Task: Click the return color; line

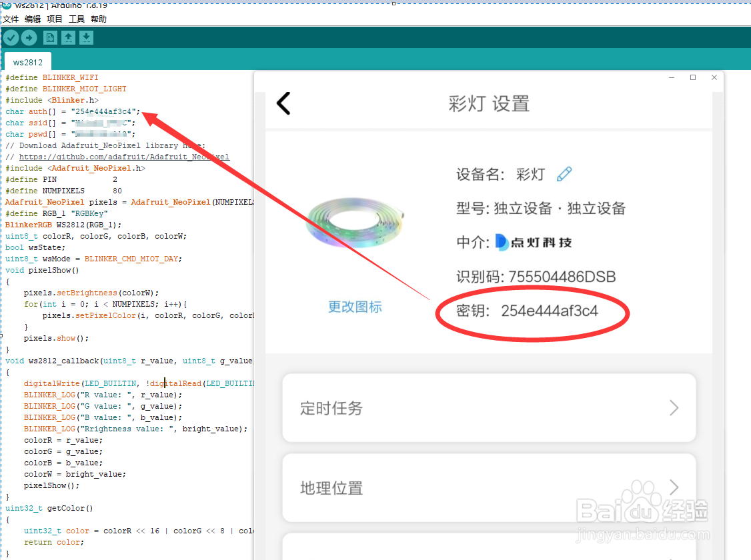Action: click(54, 542)
